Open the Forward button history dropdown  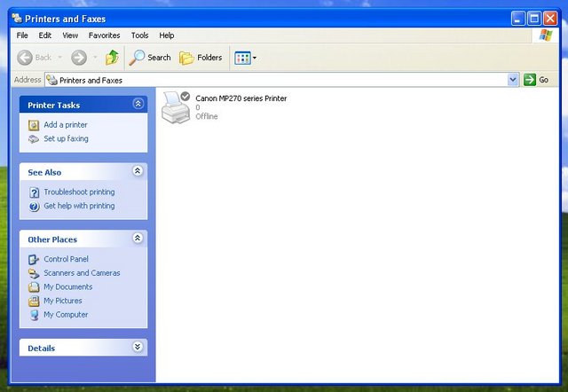click(x=95, y=58)
